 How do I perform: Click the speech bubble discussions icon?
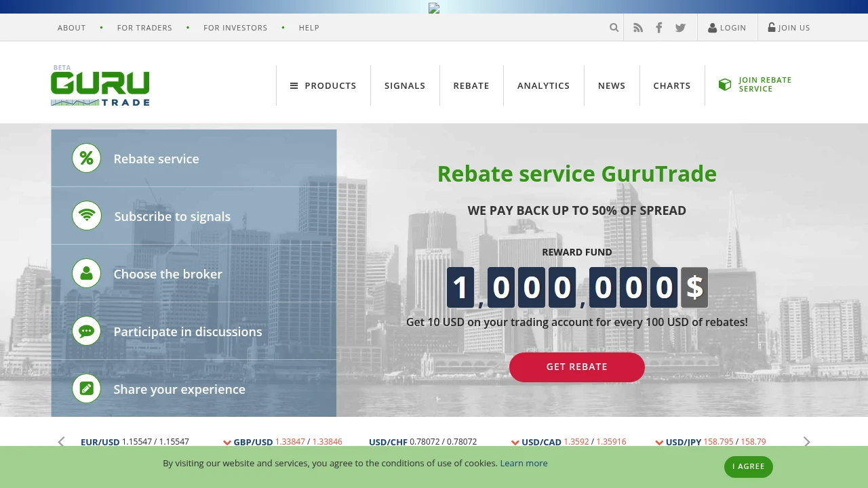pyautogui.click(x=86, y=331)
